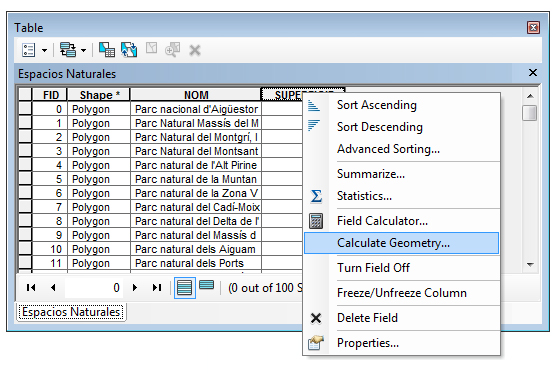Select Calculate Geometry menu item
Viewport: 554px width, 374px height.
pyautogui.click(x=401, y=243)
